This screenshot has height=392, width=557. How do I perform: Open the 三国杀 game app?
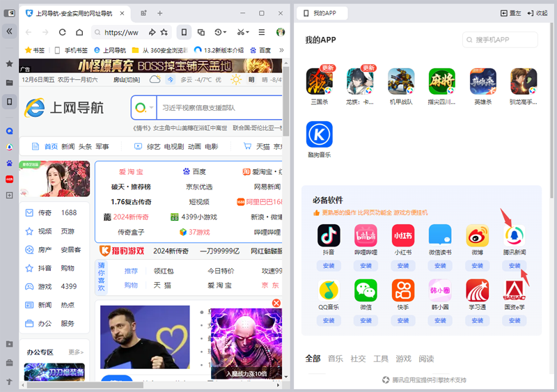[320, 81]
